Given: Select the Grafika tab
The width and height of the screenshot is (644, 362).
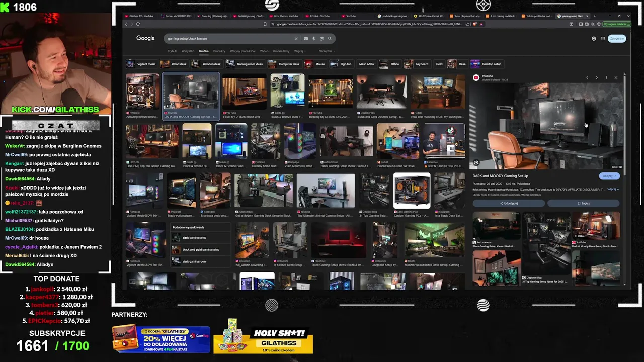Looking at the screenshot, I should [204, 51].
